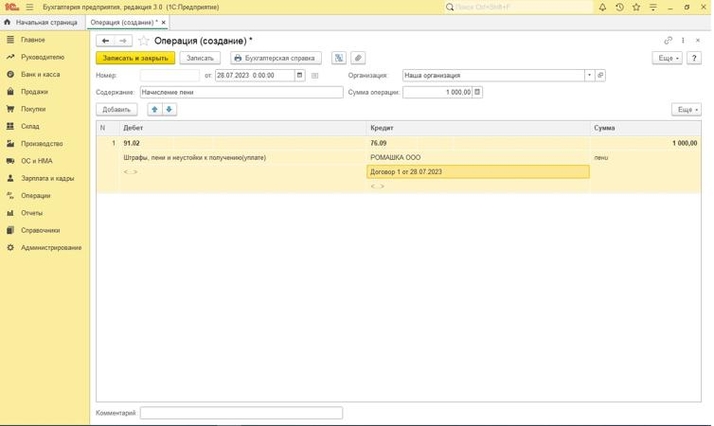
Task: Open the notifications bell icon
Action: pyautogui.click(x=604, y=6)
